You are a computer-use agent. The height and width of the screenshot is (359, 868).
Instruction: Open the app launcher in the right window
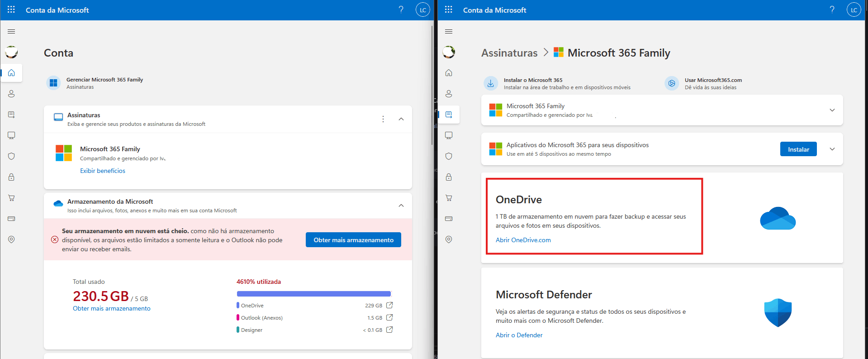[449, 10]
